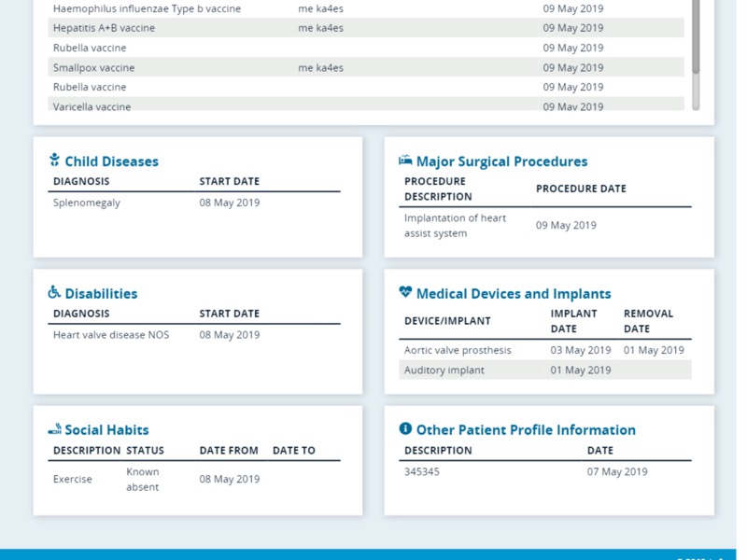Screen dimensions: 747x560
Task: Click the Varicella vaccine row
Action: 366,105
